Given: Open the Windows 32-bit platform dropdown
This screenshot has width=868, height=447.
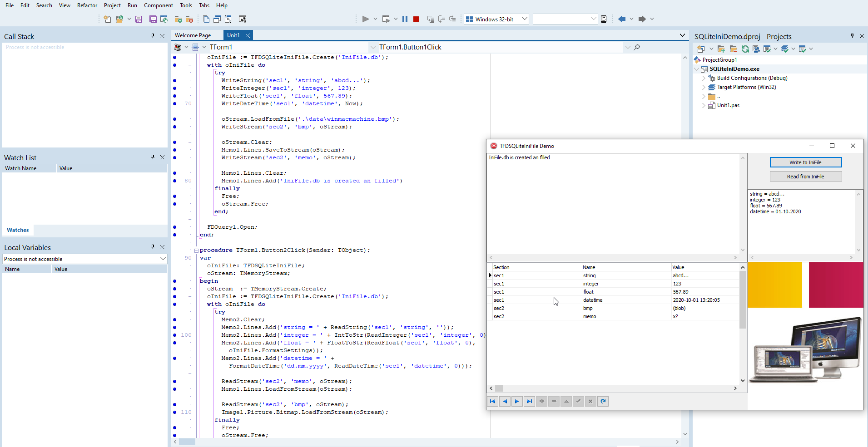Looking at the screenshot, I should [525, 19].
